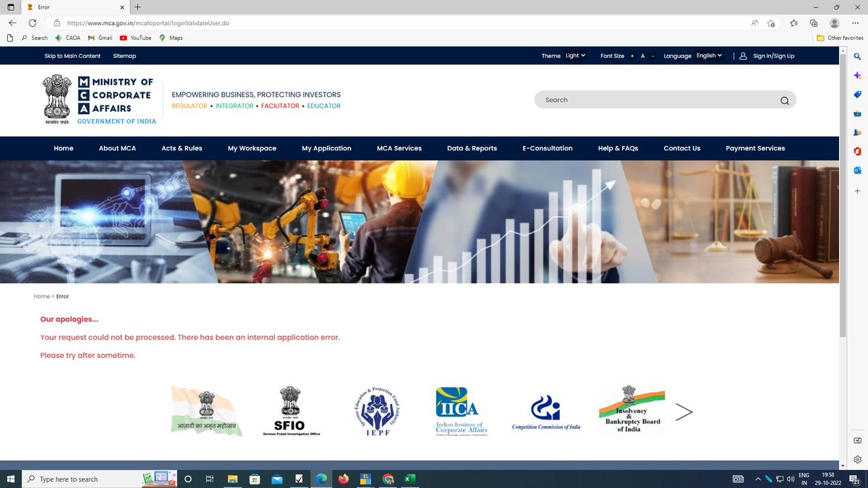Open the MCA Services menu

point(399,148)
